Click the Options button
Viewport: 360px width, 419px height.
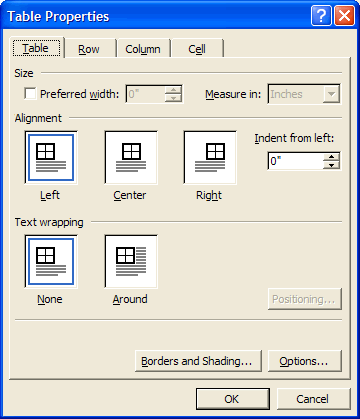[x=305, y=361]
